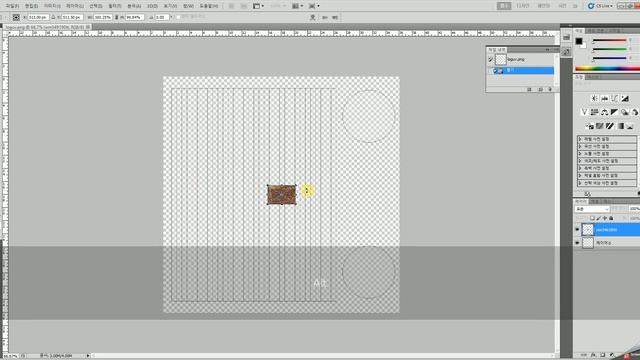Open the Filter (필터) menu
Screen dimensions: 640x360
point(115,6)
